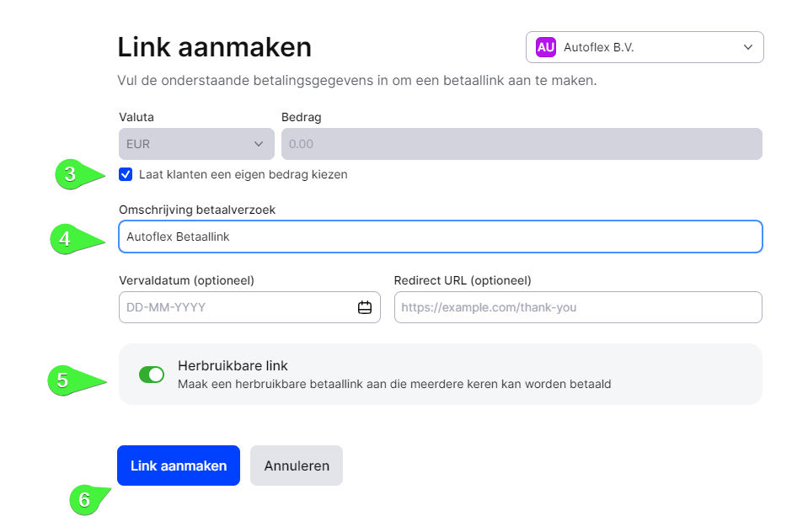Click the green step 6 marker
This screenshot has width=808, height=532.
click(x=85, y=499)
